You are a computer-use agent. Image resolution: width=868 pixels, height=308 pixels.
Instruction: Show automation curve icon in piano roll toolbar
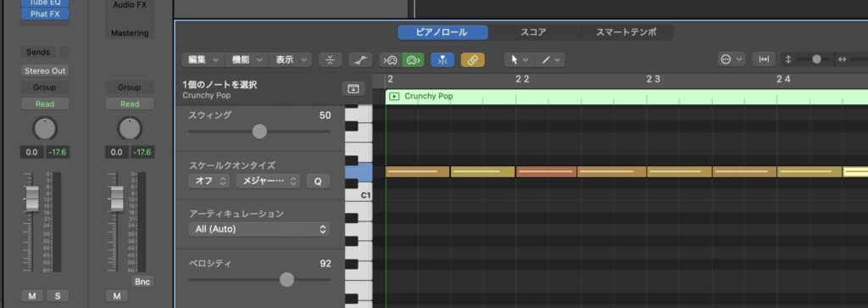[x=360, y=60]
